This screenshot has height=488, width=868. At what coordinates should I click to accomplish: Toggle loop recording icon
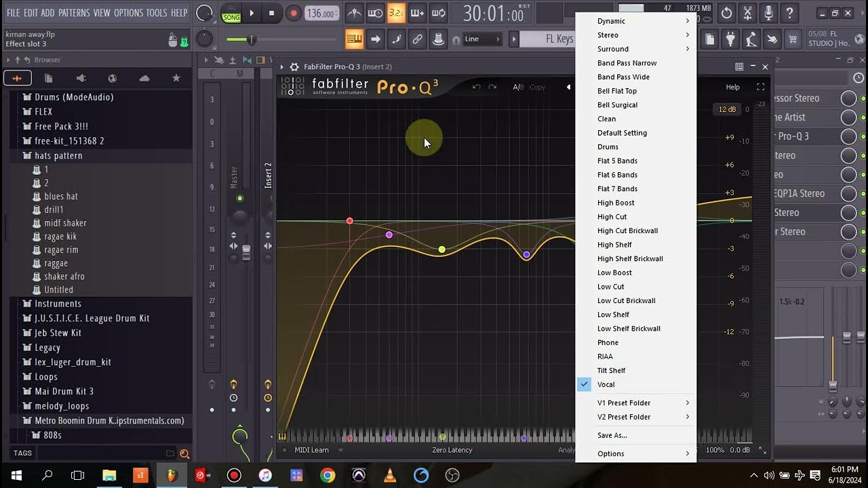(439, 13)
